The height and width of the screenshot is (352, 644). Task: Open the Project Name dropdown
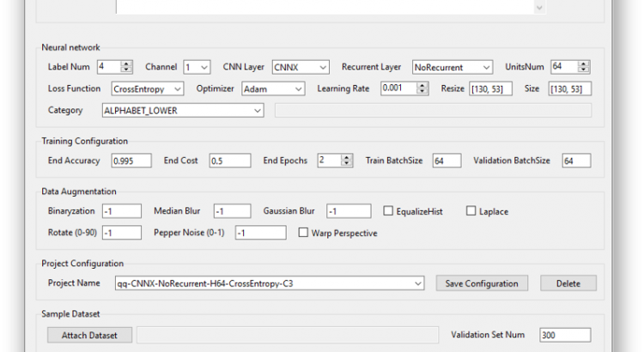(270, 283)
